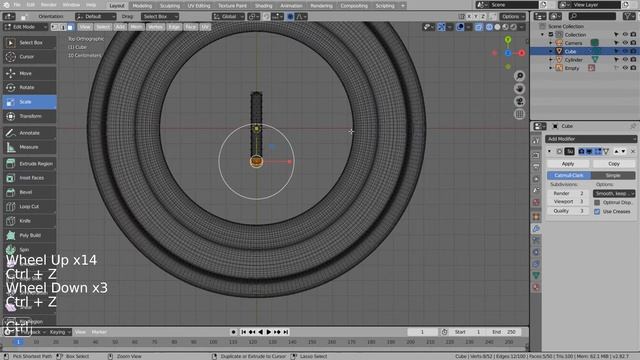Choose the Move tool

(x=29, y=73)
